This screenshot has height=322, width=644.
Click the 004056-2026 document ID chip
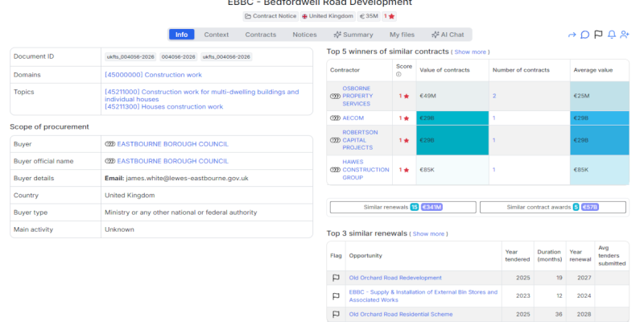[x=179, y=57]
